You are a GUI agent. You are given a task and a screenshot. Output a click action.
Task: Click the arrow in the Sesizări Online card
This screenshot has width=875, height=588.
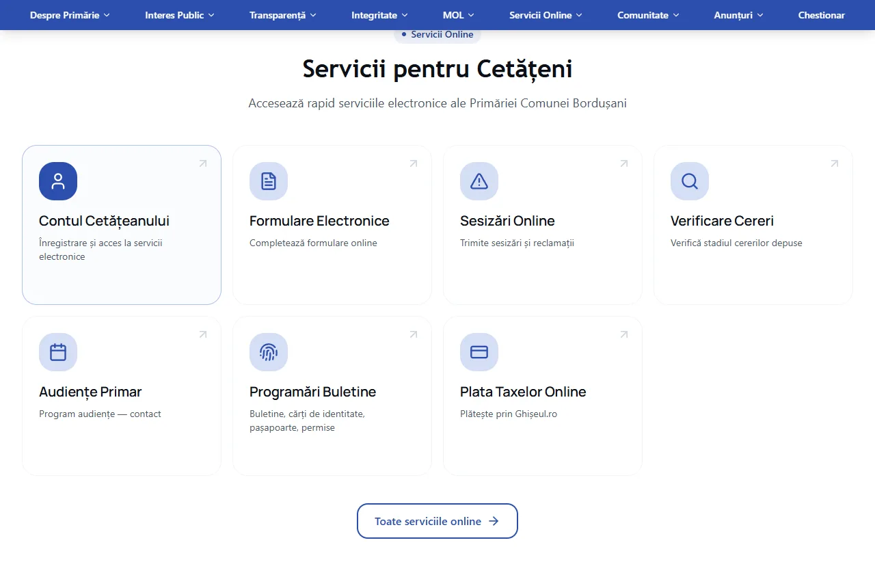click(624, 163)
